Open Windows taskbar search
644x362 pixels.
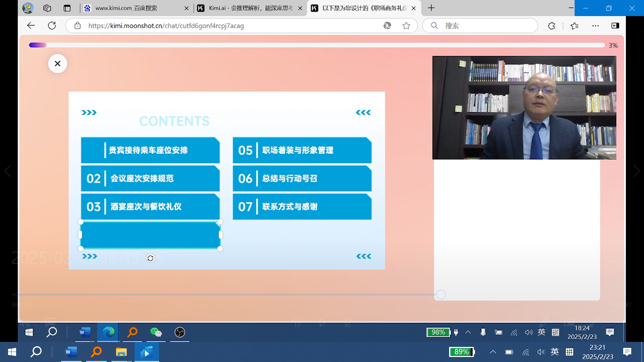(x=36, y=352)
